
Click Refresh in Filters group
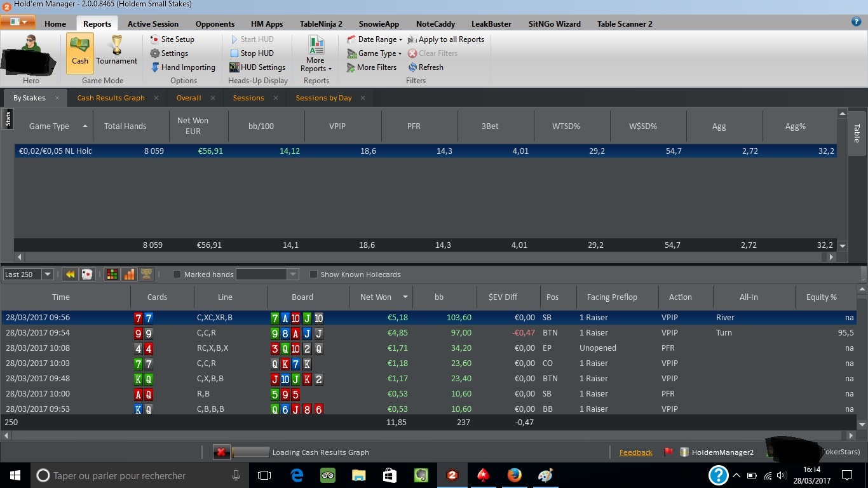click(x=426, y=67)
